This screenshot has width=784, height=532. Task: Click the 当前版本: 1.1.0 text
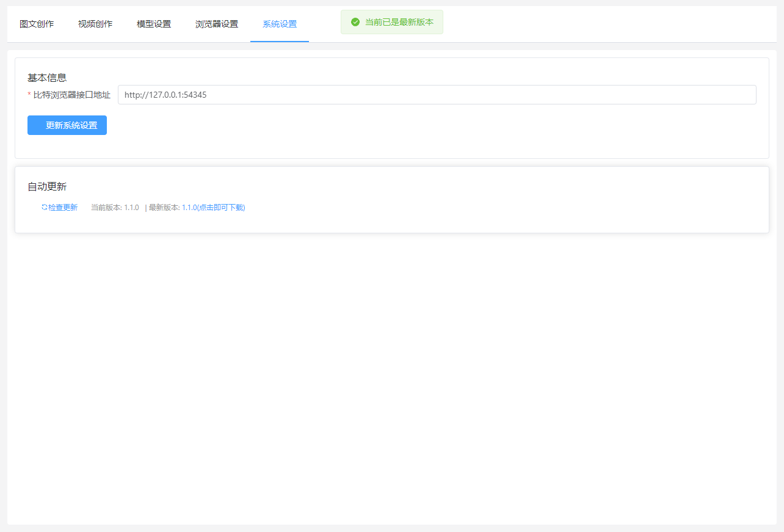pyautogui.click(x=115, y=208)
